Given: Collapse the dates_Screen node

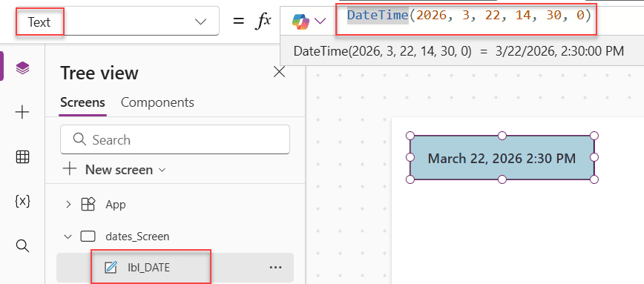Looking at the screenshot, I should 68,237.
